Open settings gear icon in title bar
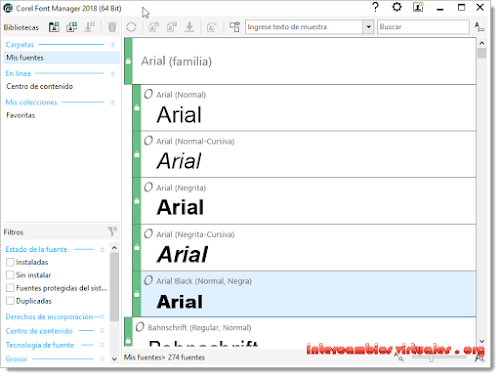Image resolution: width=500 pixels, height=377 pixels. tap(397, 7)
